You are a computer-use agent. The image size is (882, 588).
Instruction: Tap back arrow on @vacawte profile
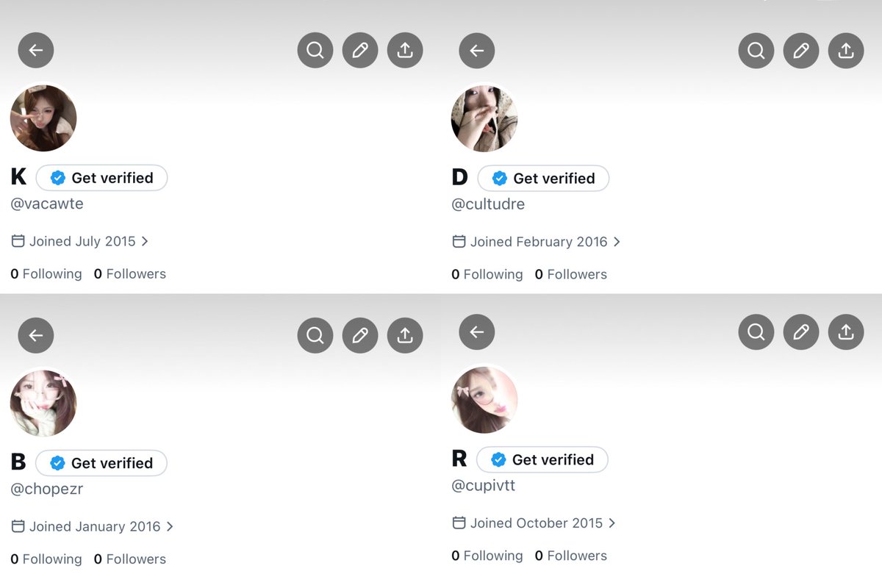[x=36, y=50]
